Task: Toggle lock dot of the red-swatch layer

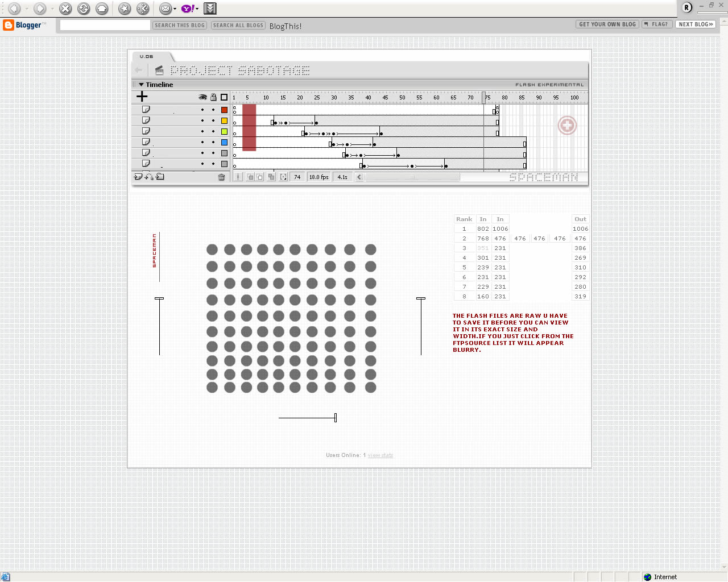Action: pos(213,110)
